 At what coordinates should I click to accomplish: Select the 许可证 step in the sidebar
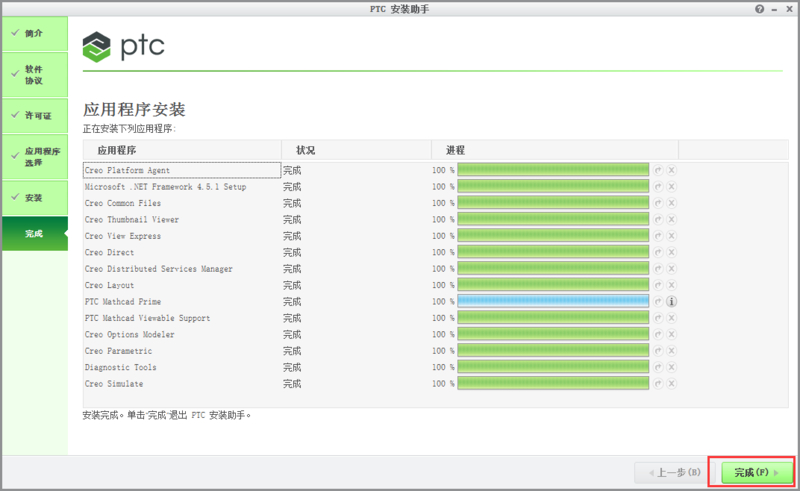click(x=34, y=116)
